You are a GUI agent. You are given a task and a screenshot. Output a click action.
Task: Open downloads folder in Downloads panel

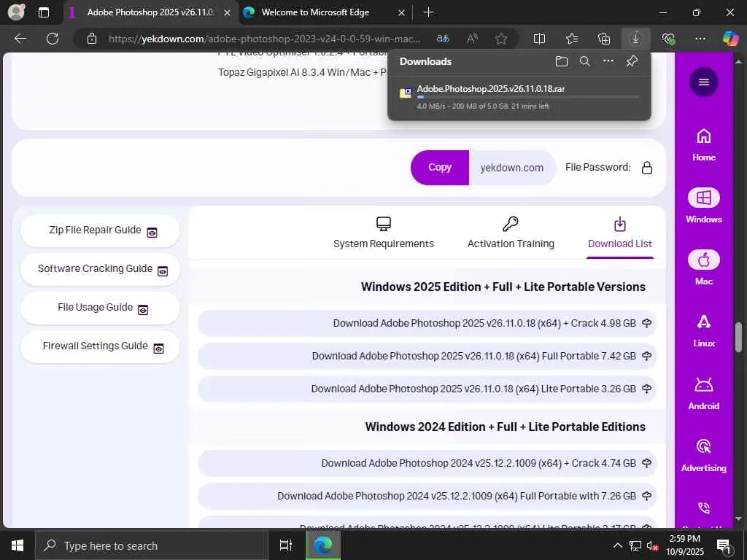coord(562,61)
